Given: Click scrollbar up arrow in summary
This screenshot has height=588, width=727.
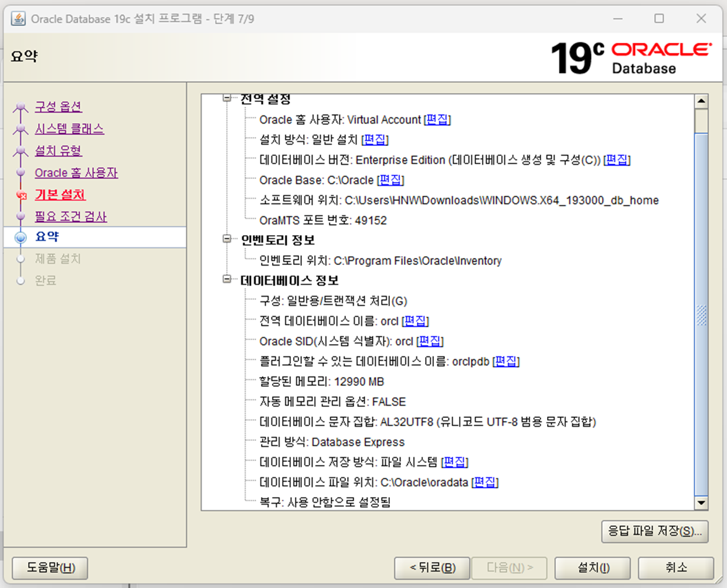Looking at the screenshot, I should coord(701,101).
